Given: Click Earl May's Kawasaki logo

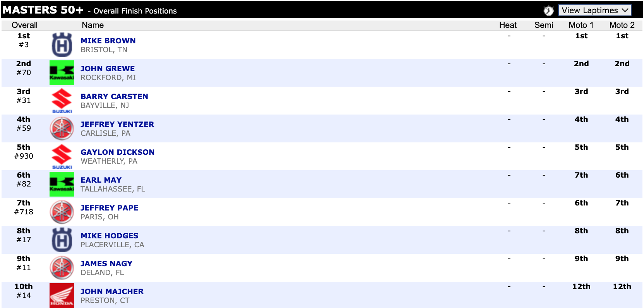Looking at the screenshot, I should pos(62,184).
